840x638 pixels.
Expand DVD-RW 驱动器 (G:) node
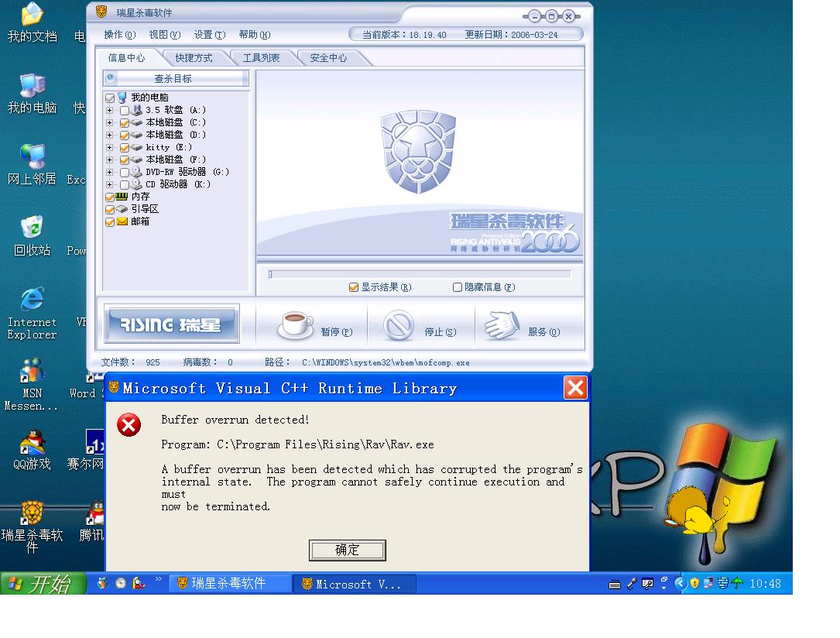click(x=109, y=173)
